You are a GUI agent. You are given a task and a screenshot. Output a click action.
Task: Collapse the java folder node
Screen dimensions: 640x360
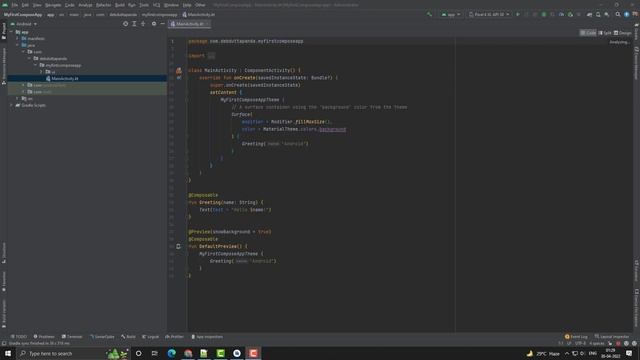pos(18,45)
